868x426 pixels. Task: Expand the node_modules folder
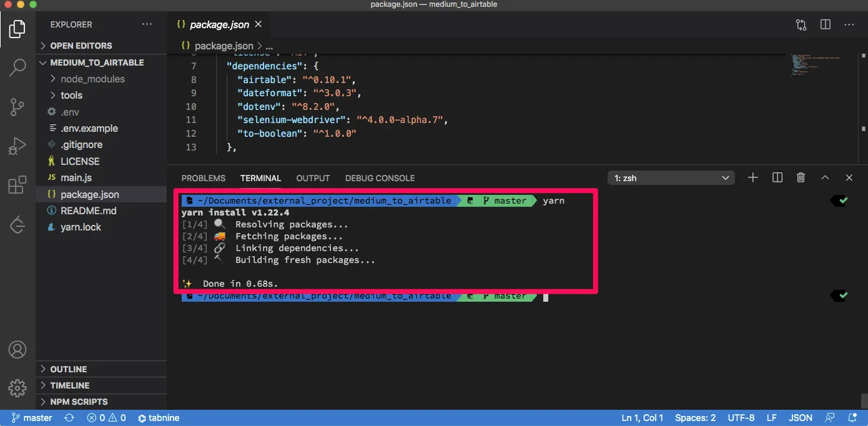point(92,79)
